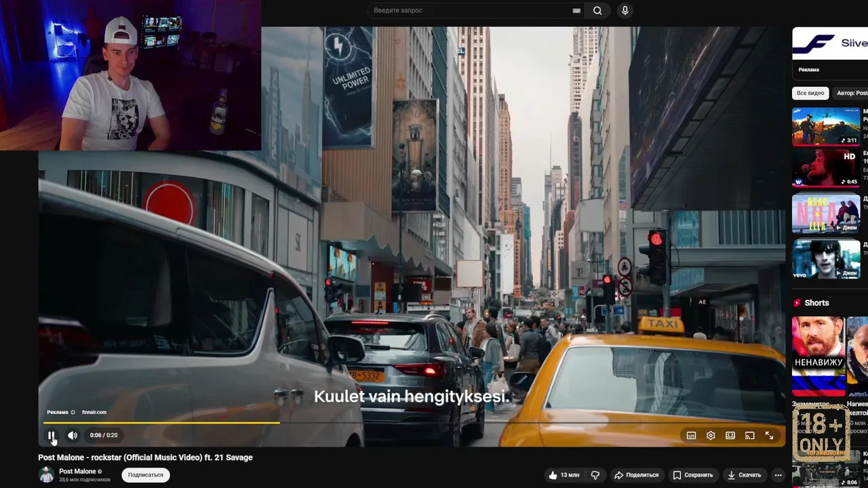Screen dimensions: 868x488
Task: Like the video (13 млн thumbs up)
Action: [x=564, y=475]
